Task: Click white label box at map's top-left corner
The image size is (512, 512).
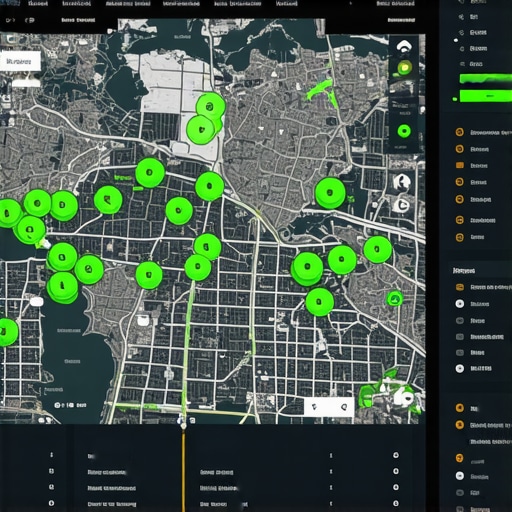Action: [20, 61]
